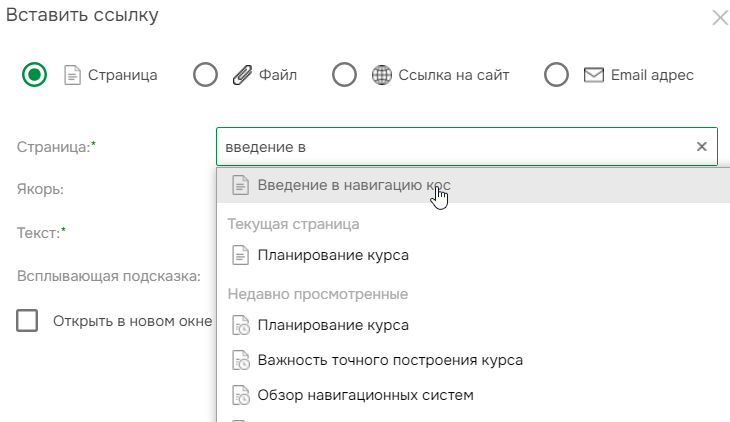Click the globe icon for Ссылка на сайт

point(382,75)
